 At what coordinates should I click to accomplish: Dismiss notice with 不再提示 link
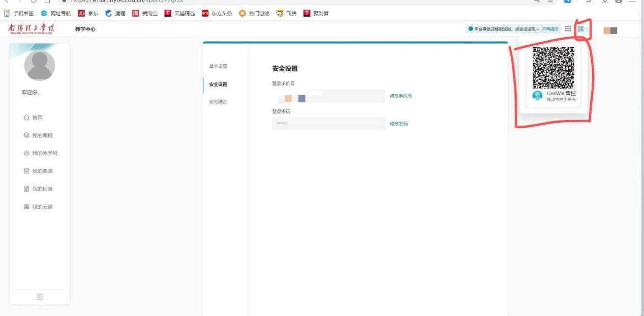coord(550,29)
